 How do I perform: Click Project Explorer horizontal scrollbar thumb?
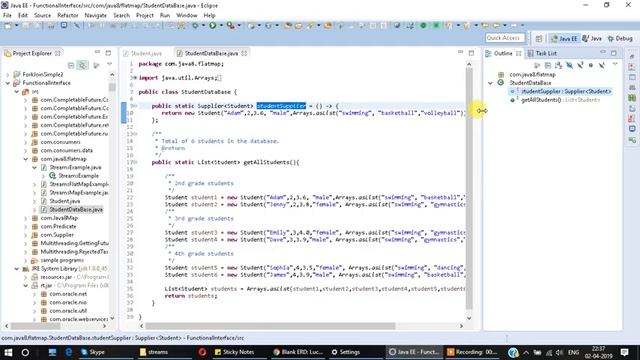[x=36, y=326]
